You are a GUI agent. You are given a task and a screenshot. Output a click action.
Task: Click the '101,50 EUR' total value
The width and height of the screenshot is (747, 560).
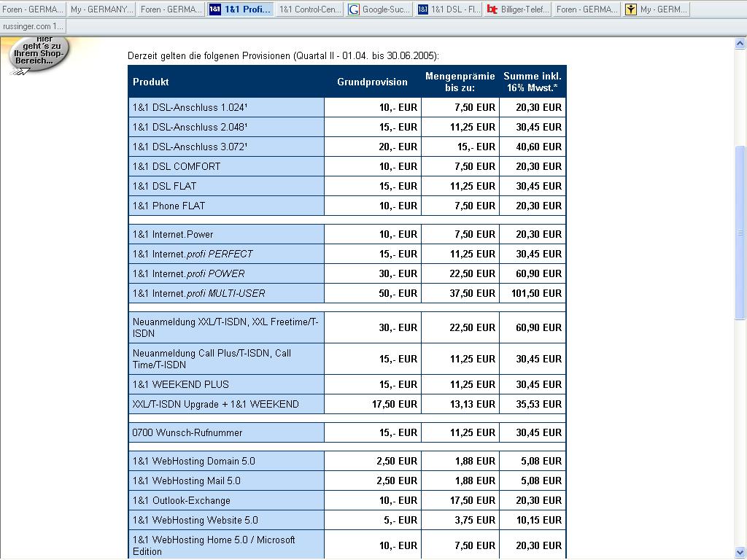[536, 293]
